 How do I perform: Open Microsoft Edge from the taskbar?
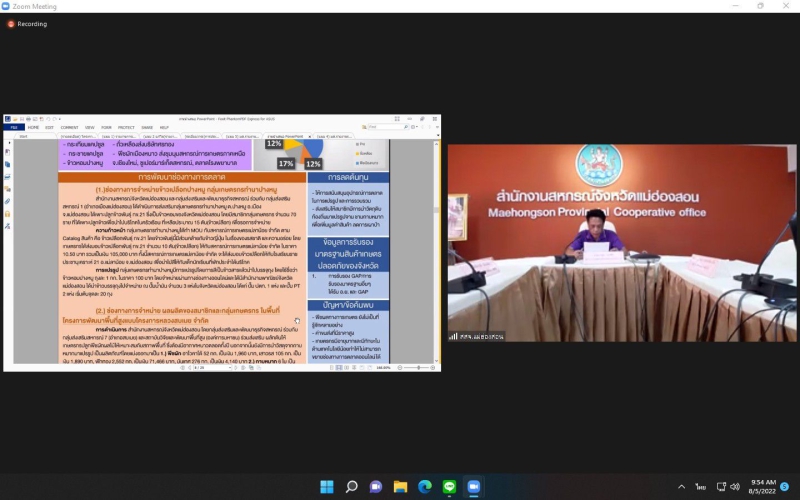point(425,487)
